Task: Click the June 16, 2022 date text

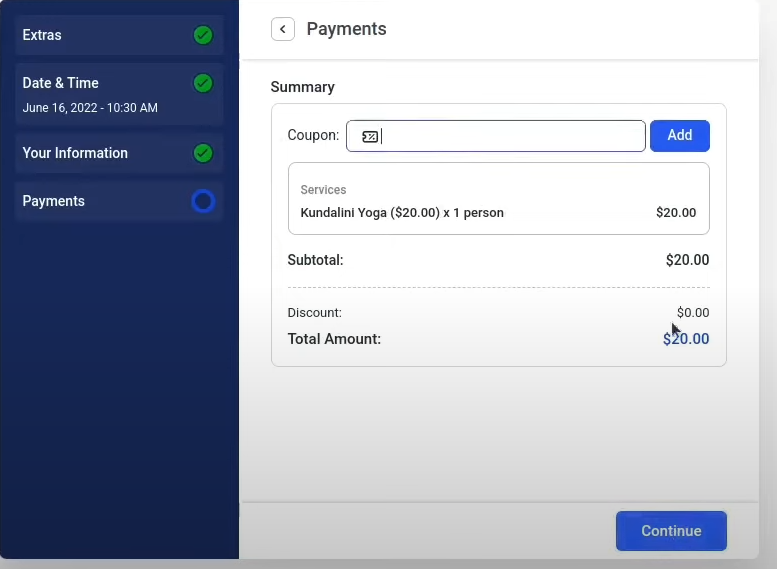Action: (x=90, y=108)
